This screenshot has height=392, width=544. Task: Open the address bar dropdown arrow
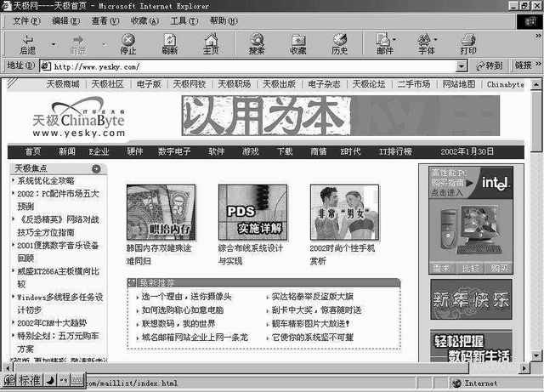[461, 65]
